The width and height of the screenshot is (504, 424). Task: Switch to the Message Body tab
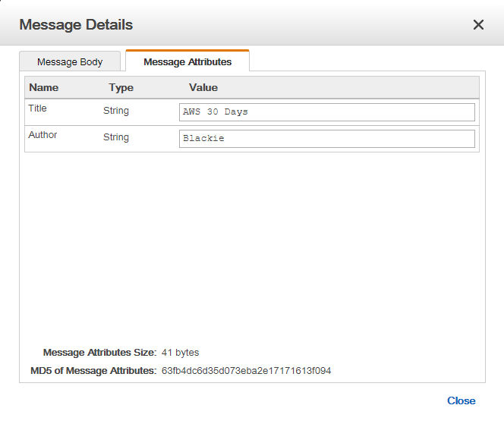(70, 62)
